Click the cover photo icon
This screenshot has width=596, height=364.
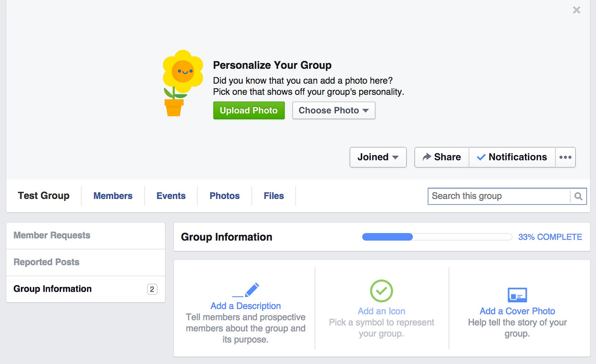point(517,295)
